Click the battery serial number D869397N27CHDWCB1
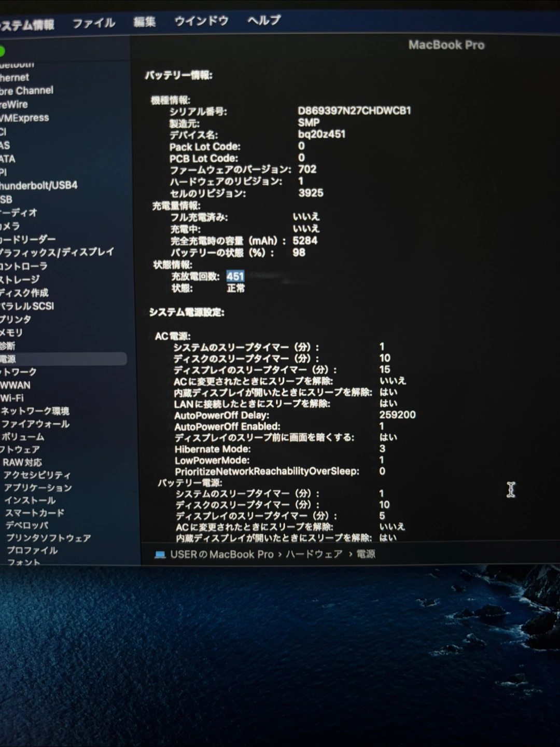560x747 pixels. pos(354,110)
